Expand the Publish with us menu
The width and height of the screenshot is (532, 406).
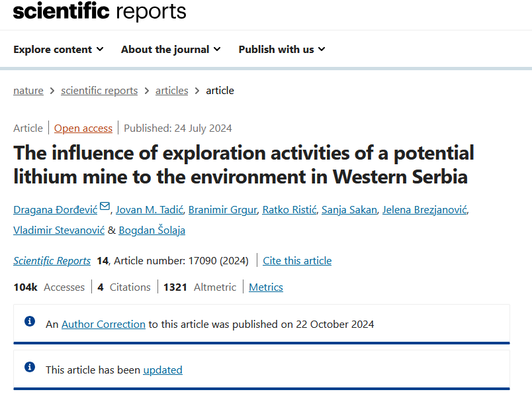pyautogui.click(x=282, y=50)
